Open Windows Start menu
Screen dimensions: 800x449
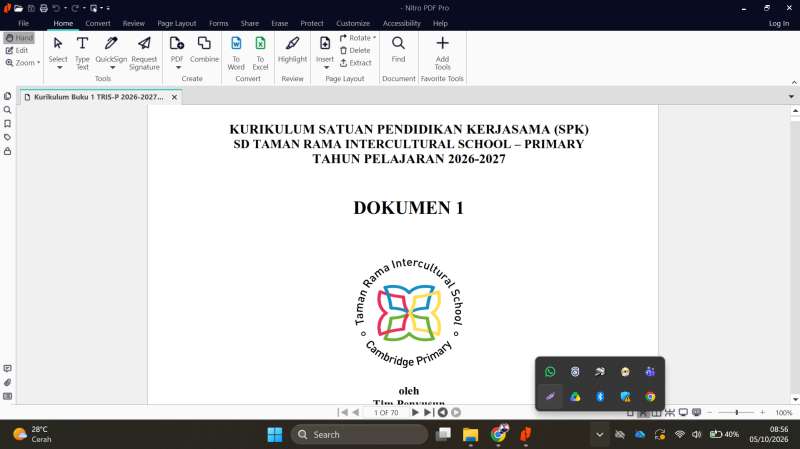[x=274, y=435]
